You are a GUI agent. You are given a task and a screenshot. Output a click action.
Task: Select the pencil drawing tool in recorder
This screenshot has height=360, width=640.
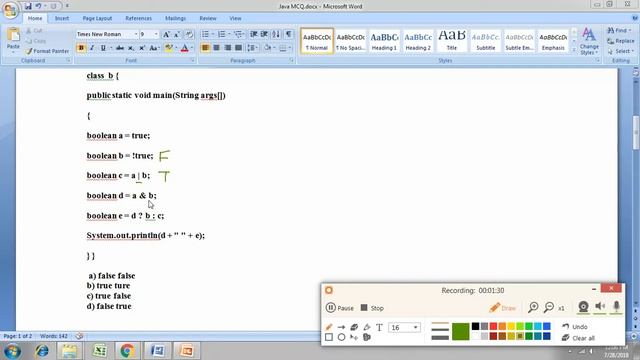pyautogui.click(x=329, y=327)
